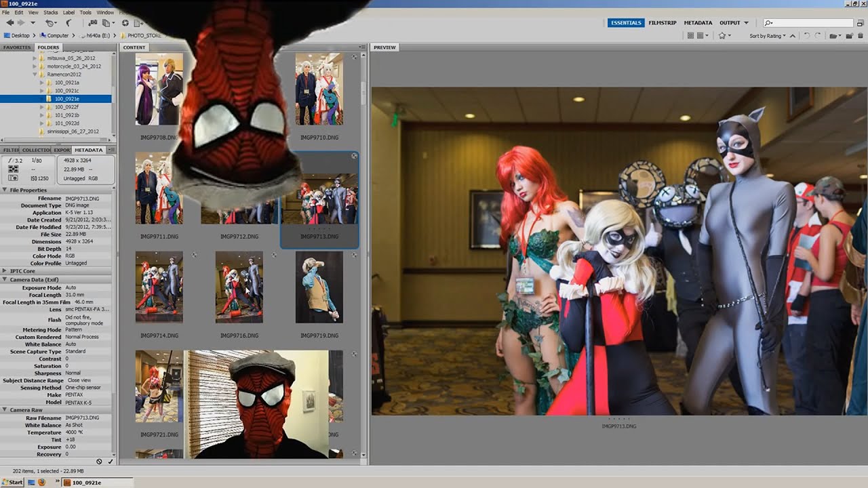
Task: Open filter items by rating star
Action: coord(724,35)
